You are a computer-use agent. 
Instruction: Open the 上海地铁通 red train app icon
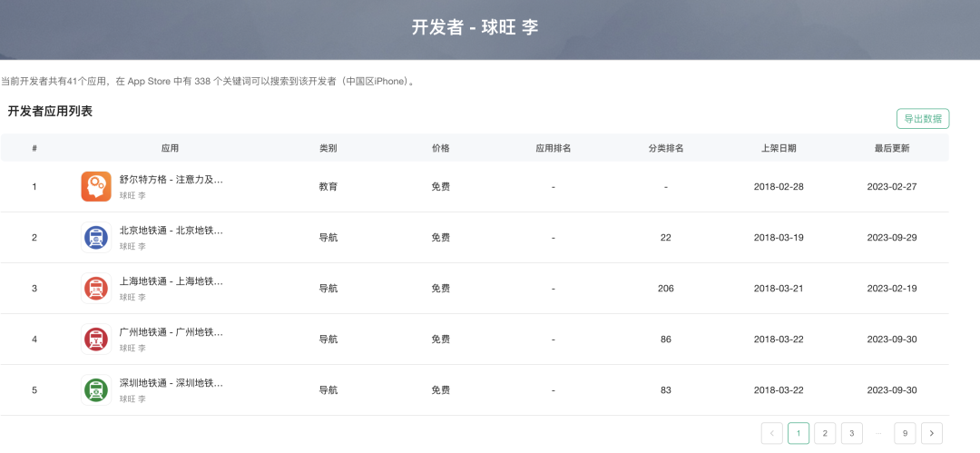point(96,288)
